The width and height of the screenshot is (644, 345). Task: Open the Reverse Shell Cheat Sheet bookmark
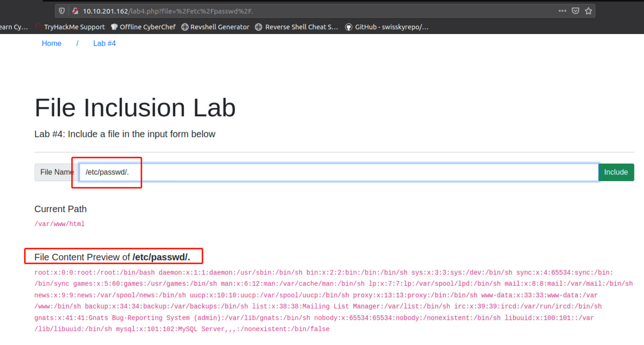pos(301,27)
